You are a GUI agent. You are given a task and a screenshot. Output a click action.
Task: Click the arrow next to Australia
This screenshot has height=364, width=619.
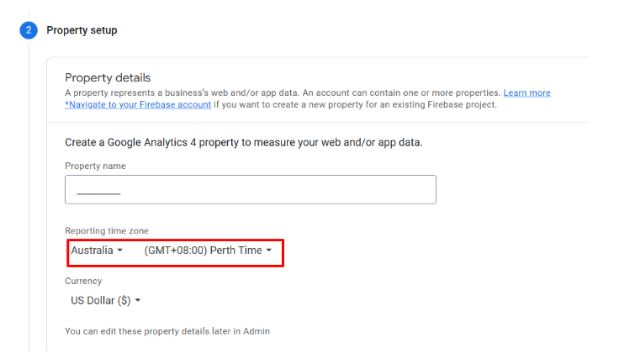120,251
